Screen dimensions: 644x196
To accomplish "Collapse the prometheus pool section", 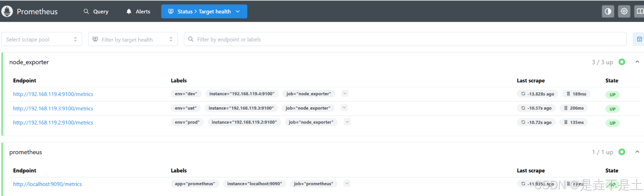I will pos(637,152).
